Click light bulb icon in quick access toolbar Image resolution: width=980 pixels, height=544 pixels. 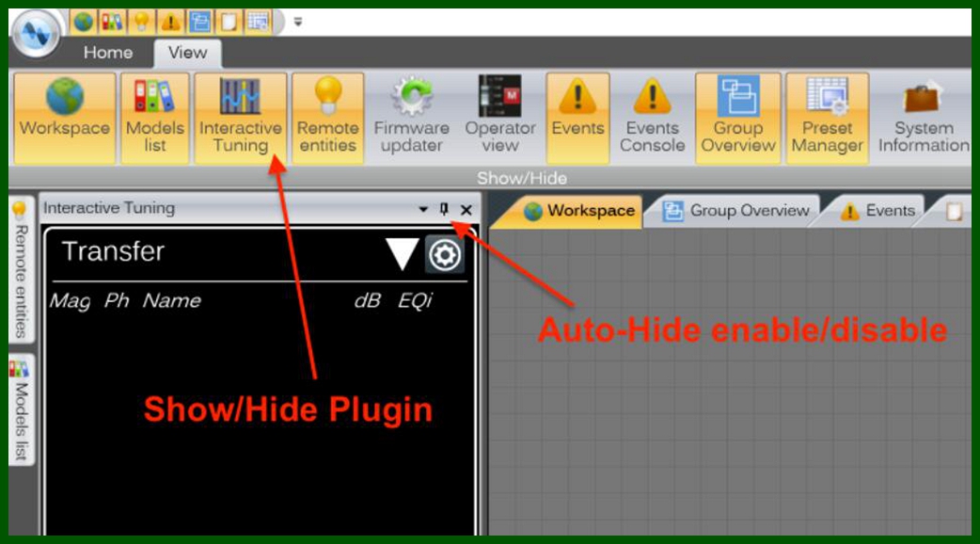tap(141, 22)
